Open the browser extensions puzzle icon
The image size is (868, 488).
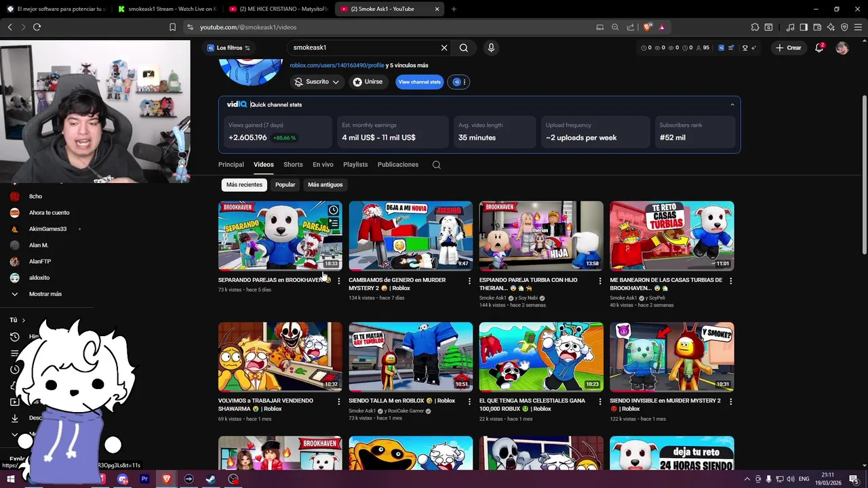click(755, 27)
